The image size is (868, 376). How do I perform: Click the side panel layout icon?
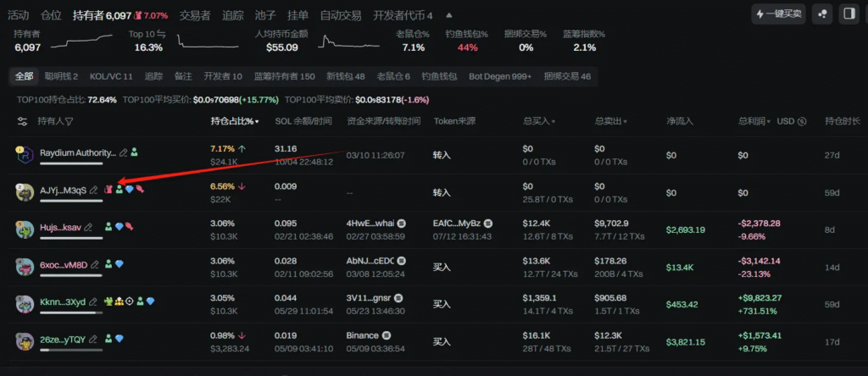(849, 14)
